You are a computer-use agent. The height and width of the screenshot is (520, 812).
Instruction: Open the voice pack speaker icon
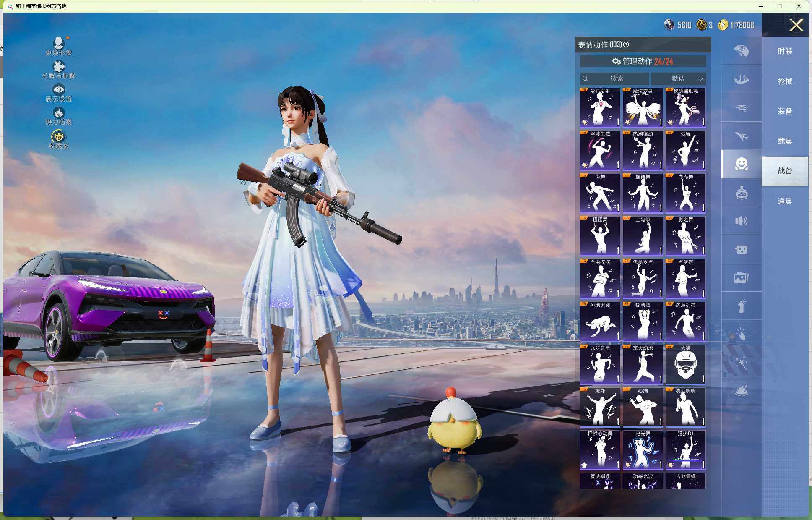(741, 221)
